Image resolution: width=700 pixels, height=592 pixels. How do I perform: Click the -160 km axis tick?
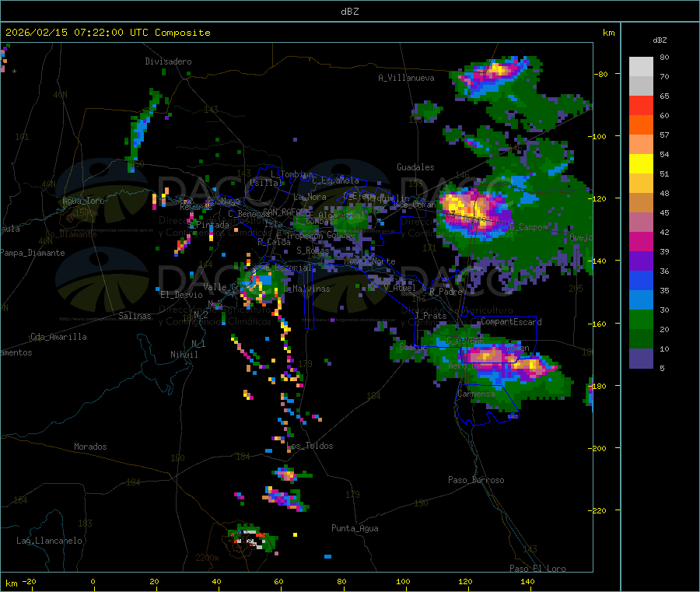point(598,324)
